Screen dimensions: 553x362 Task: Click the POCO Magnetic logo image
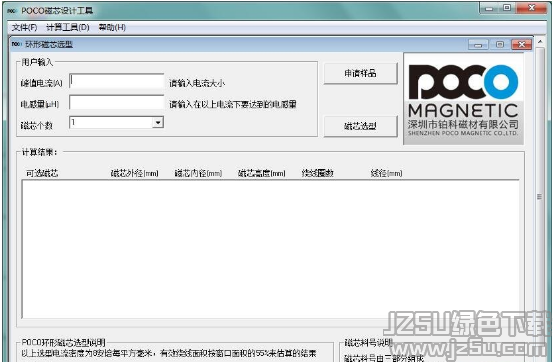pos(463,99)
